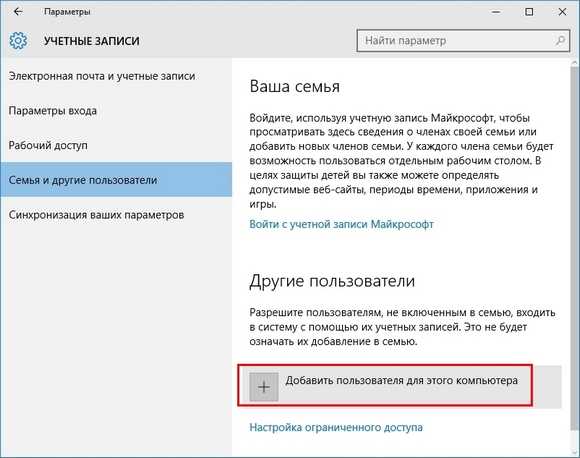
Task: Click the Settings gear icon
Action: [x=18, y=40]
